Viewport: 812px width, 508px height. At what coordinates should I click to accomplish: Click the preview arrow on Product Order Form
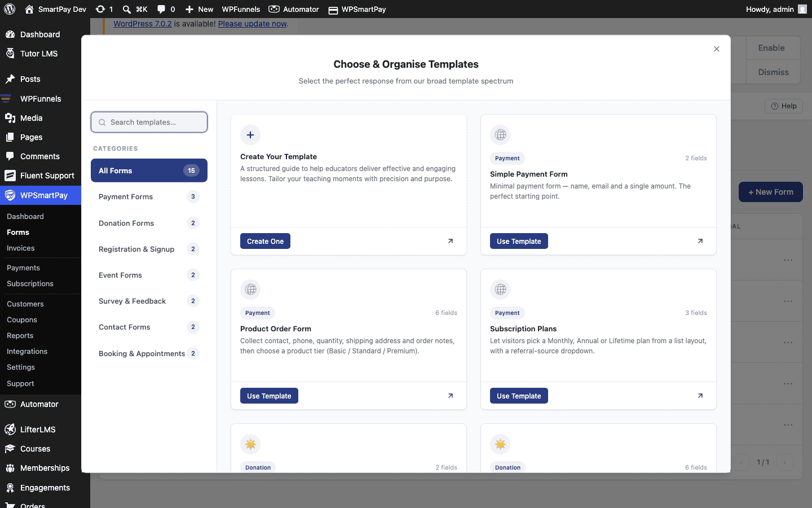451,396
